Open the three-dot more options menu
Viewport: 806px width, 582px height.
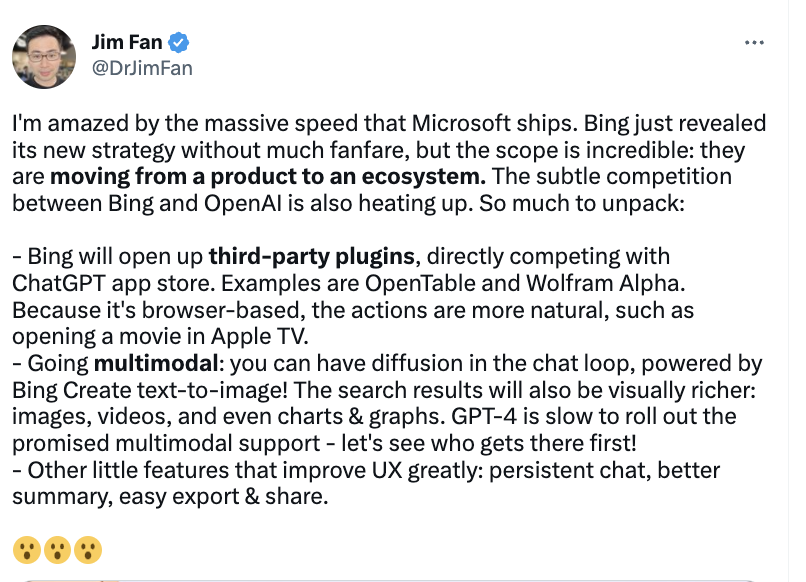tap(756, 43)
